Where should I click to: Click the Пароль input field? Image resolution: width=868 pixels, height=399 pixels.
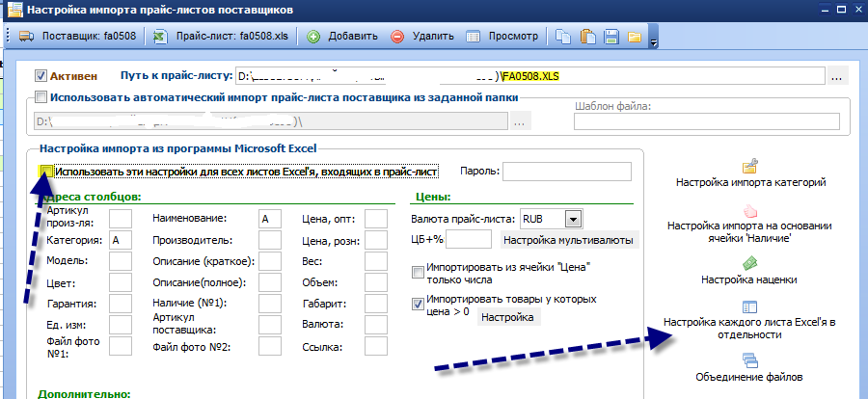[x=566, y=171]
